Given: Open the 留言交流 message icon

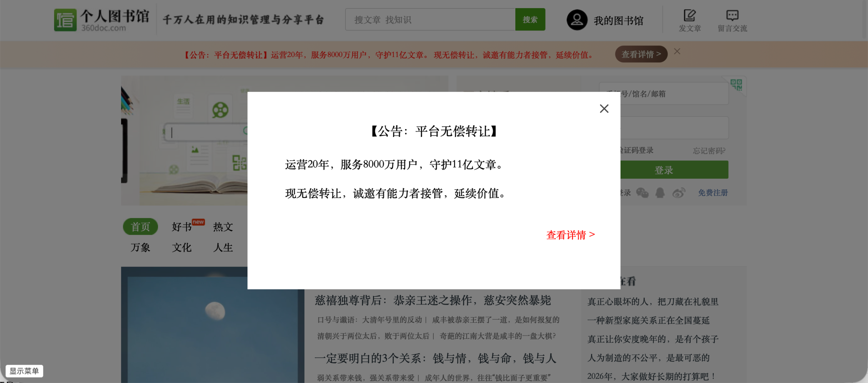Looking at the screenshot, I should [732, 16].
